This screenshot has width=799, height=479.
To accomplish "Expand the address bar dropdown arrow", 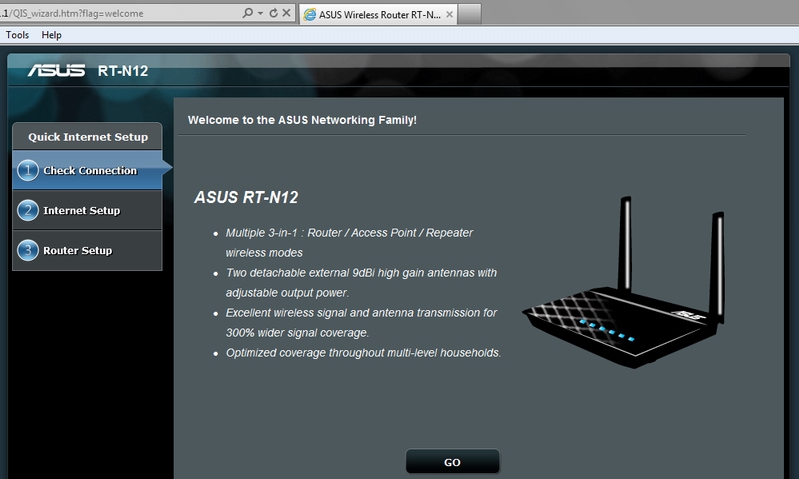I will (x=260, y=13).
